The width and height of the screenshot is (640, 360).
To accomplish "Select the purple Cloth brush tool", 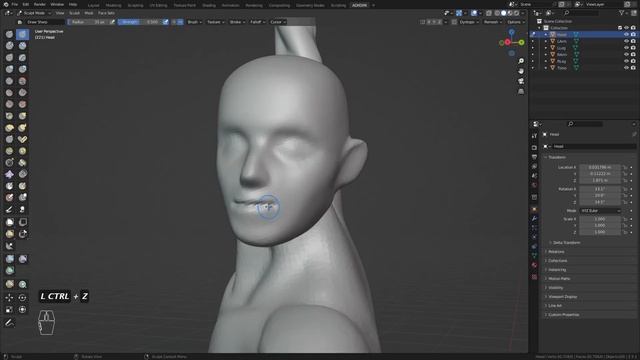I will tap(9, 174).
